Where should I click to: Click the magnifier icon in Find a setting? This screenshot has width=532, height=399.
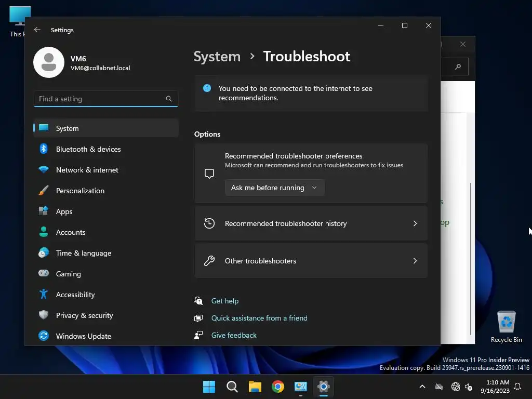point(169,99)
